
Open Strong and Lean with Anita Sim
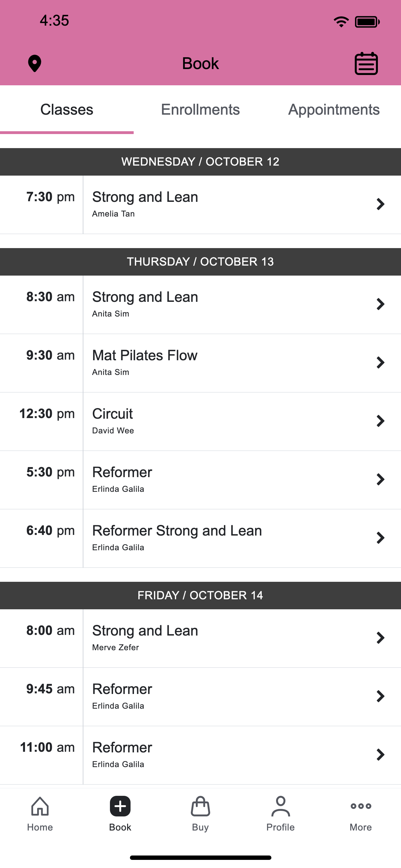(x=200, y=305)
